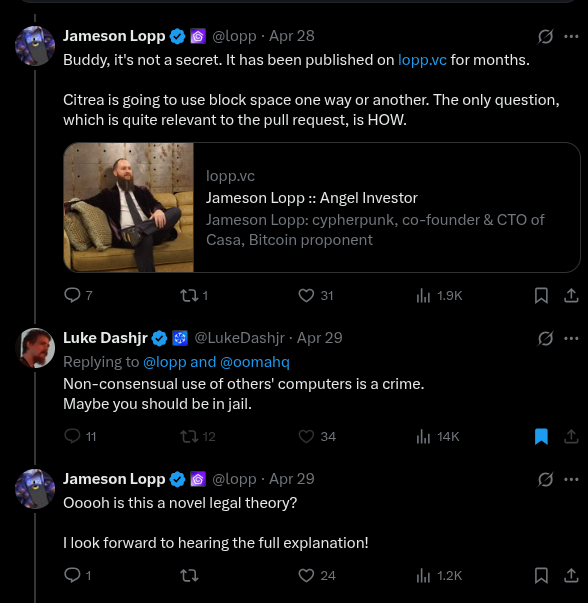This screenshot has width=588, height=603.
Task: Open the lopp.vc link in tweet text
Action: click(x=422, y=60)
